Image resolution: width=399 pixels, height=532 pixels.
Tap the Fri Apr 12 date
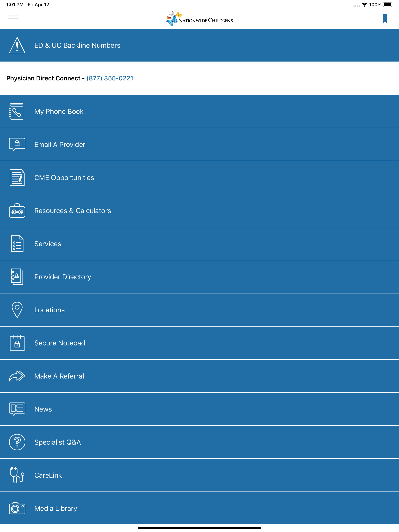(x=38, y=4)
